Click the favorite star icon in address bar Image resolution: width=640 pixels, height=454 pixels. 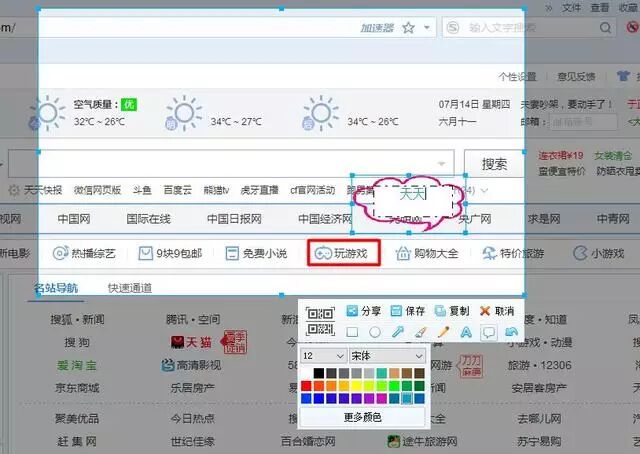[408, 28]
